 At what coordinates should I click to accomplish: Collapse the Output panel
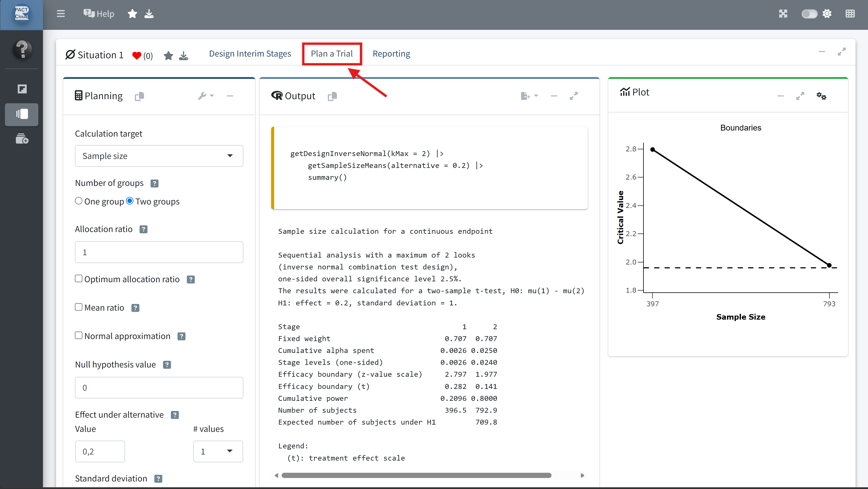(x=554, y=96)
